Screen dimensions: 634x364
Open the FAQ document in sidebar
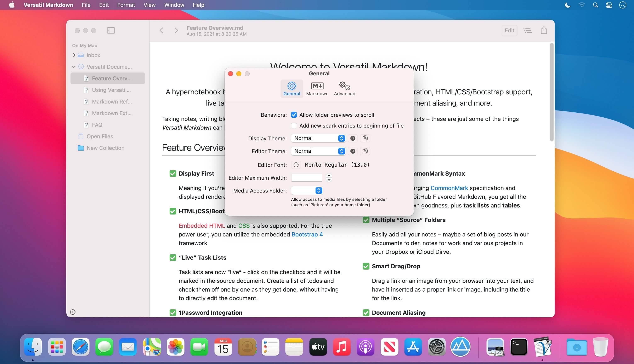coord(108,125)
